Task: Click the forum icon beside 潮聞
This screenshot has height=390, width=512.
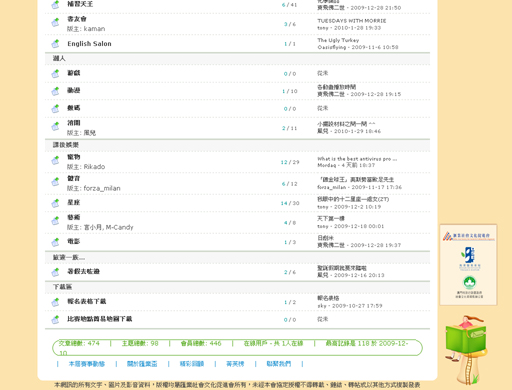Action: click(55, 127)
